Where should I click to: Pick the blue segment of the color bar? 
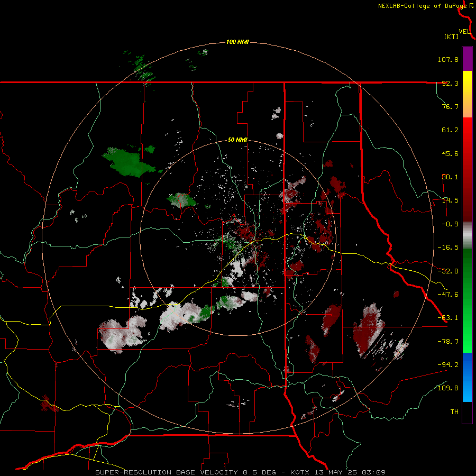[x=467, y=377]
